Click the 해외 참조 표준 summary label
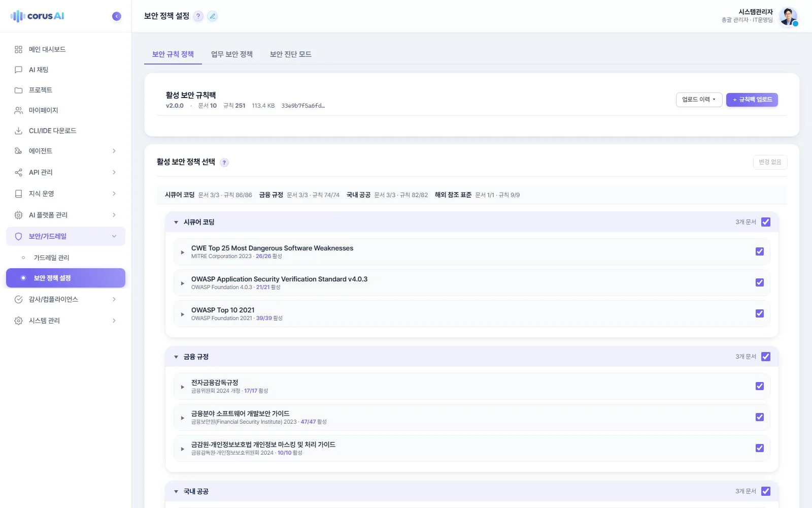812x508 pixels. (x=453, y=195)
